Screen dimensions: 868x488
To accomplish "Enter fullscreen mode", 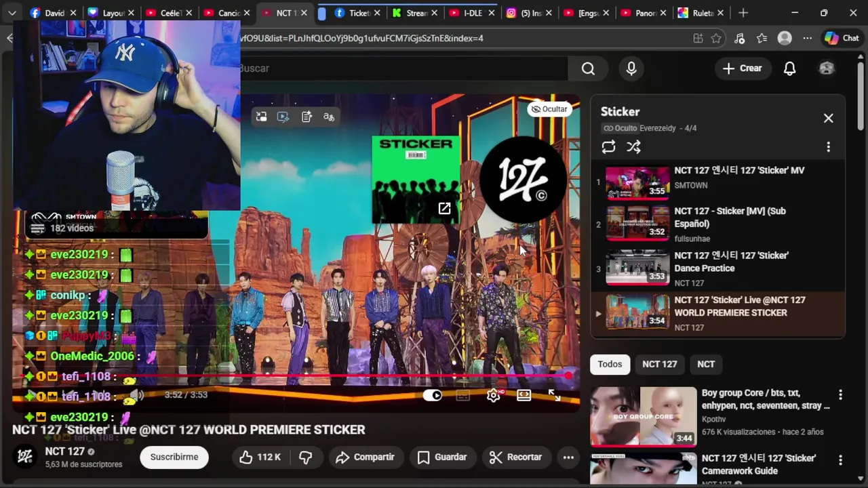I will (x=555, y=395).
